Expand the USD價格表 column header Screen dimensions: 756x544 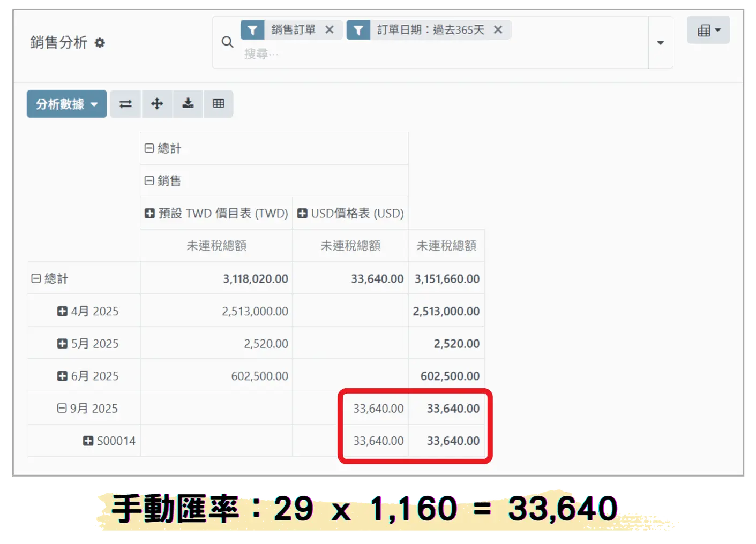pyautogui.click(x=302, y=213)
